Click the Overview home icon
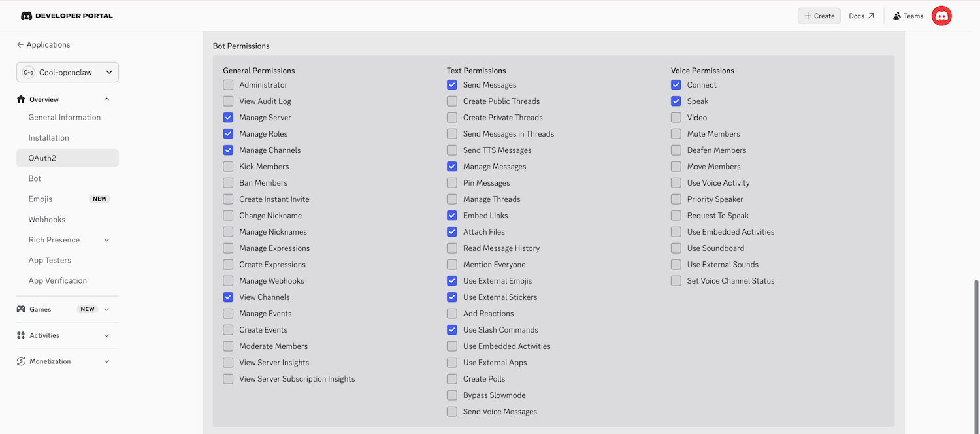980x434 pixels. pyautogui.click(x=20, y=99)
